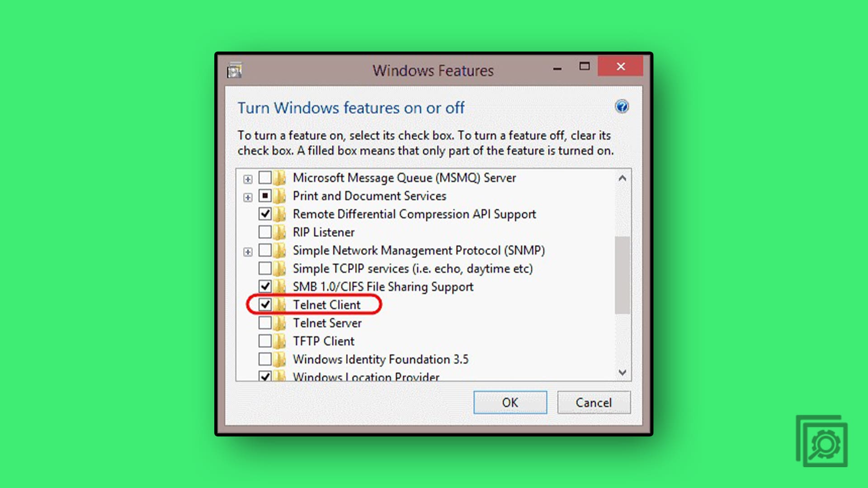This screenshot has width=868, height=488.
Task: Uncheck Remote Differential Compression API Support
Action: pyautogui.click(x=265, y=214)
